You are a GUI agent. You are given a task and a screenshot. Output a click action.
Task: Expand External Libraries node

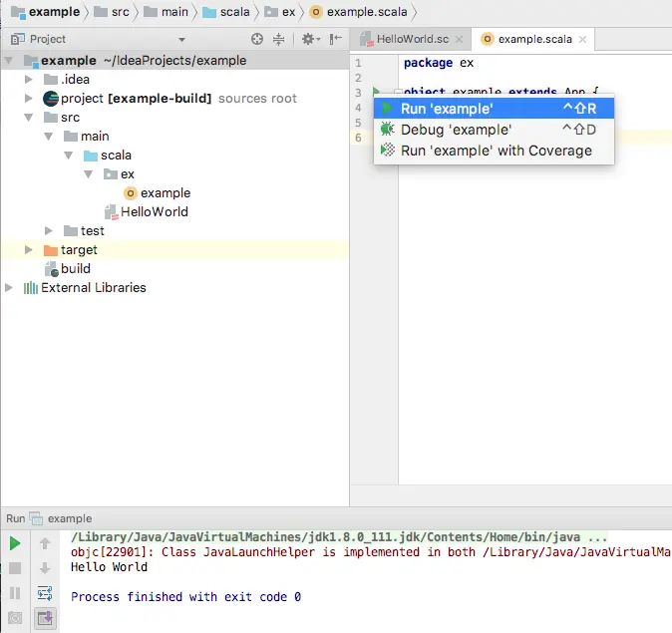pyautogui.click(x=9, y=287)
